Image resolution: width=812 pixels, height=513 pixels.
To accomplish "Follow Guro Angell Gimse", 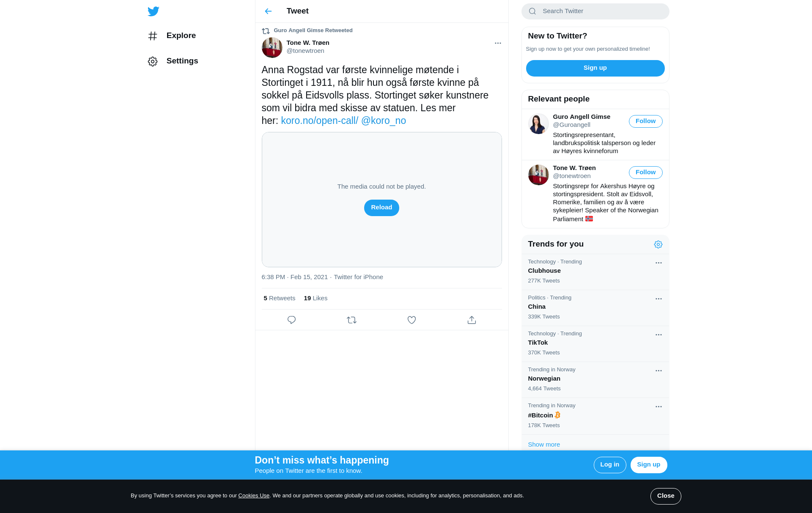I will pyautogui.click(x=645, y=121).
